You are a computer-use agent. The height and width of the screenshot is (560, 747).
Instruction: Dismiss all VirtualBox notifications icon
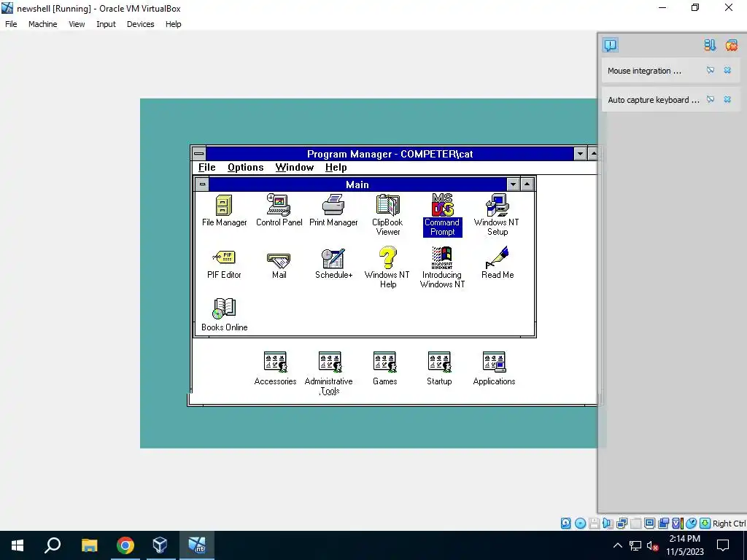click(x=731, y=45)
